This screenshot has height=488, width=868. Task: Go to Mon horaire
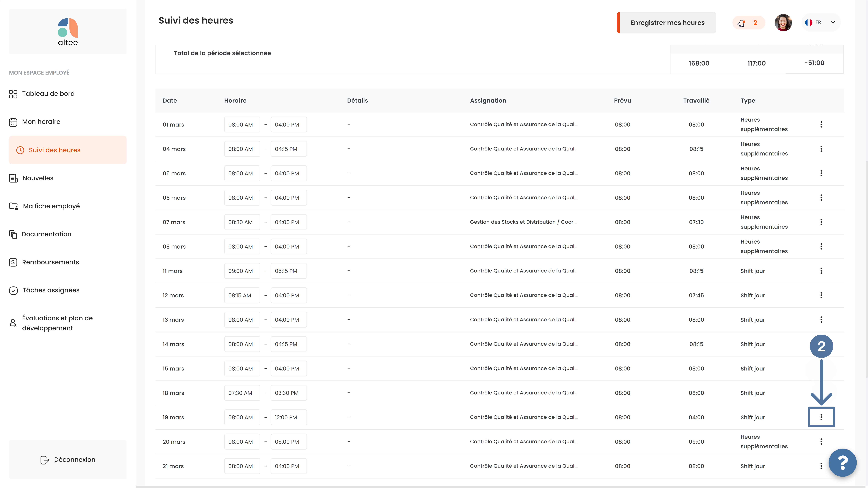(41, 122)
